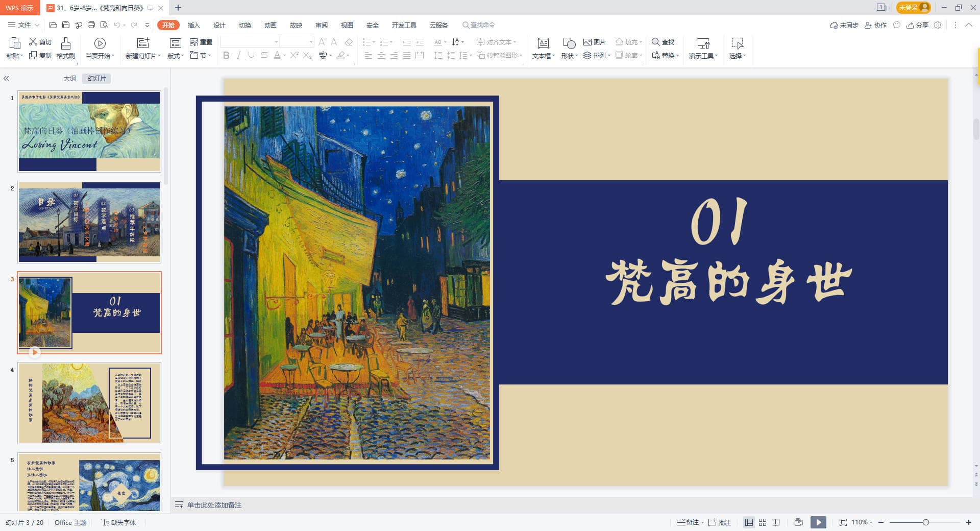The image size is (980, 531).
Task: Open the slide Layout icon
Action: [x=175, y=43]
